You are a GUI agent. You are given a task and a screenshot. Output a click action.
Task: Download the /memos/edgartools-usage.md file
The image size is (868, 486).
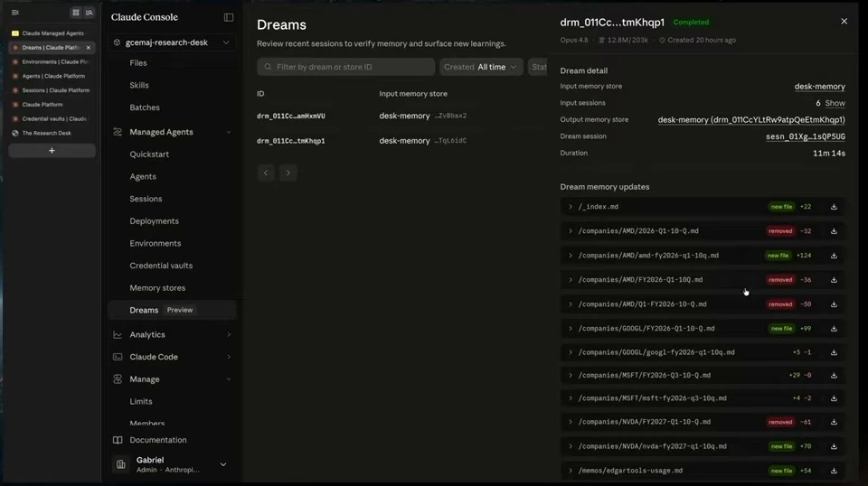click(x=834, y=471)
